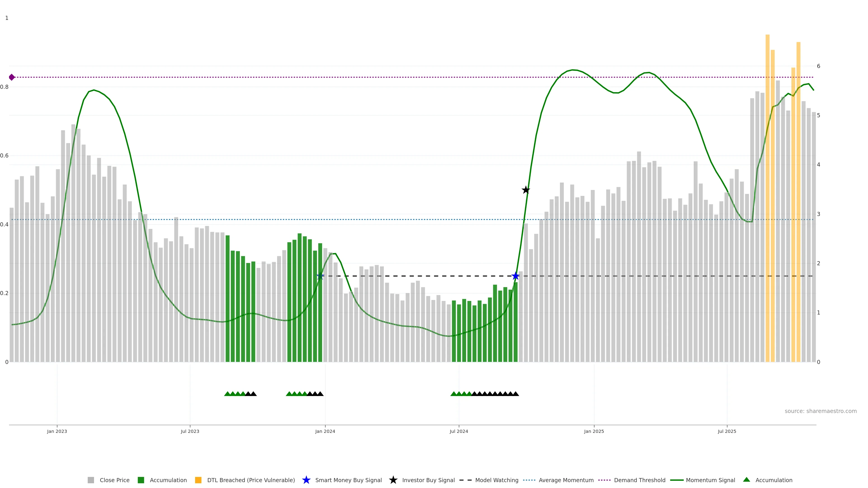Click the black Investor Buy Signal star on chart
868x488 pixels.
tap(526, 190)
